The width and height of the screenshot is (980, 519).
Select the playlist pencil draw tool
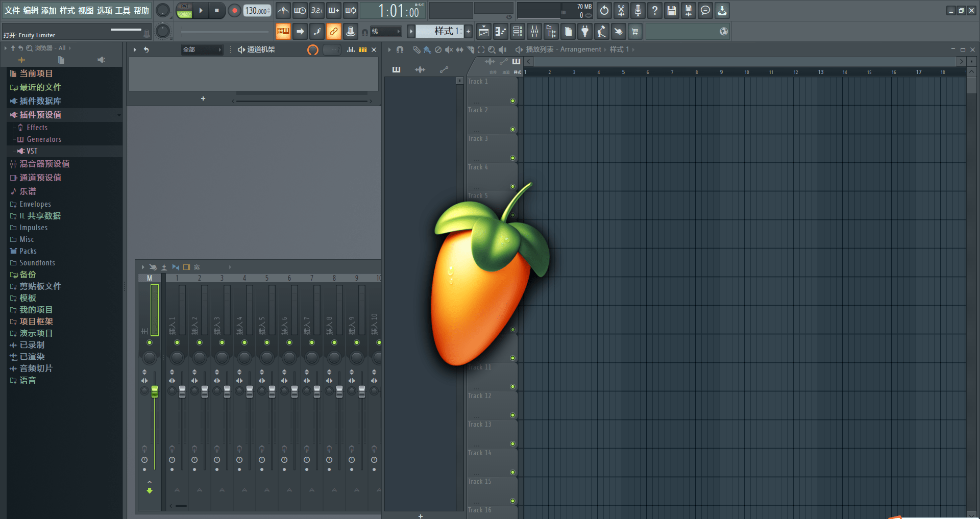coord(416,50)
